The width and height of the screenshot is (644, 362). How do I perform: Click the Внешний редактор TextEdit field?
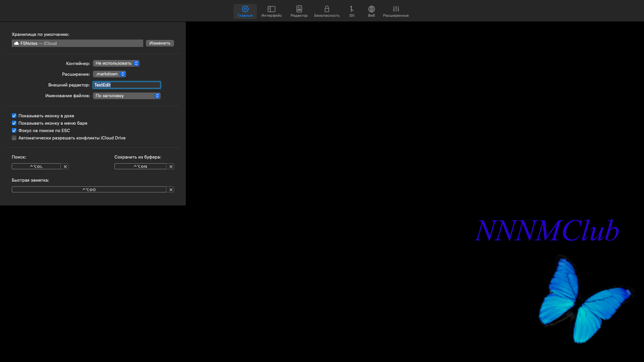[127, 85]
